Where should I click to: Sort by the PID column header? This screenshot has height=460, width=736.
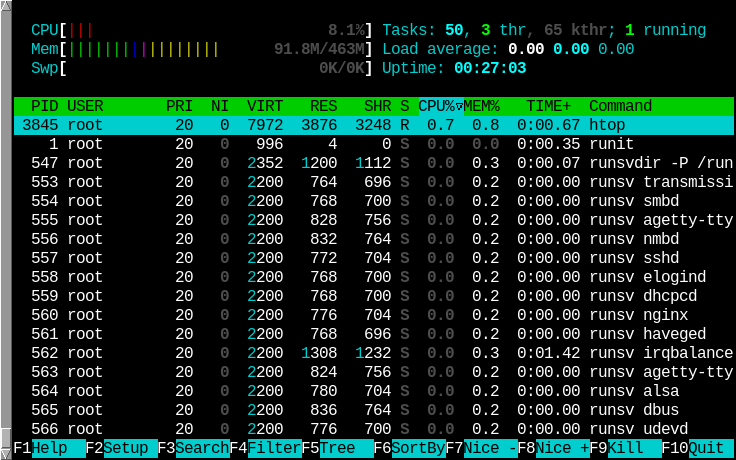pos(45,106)
